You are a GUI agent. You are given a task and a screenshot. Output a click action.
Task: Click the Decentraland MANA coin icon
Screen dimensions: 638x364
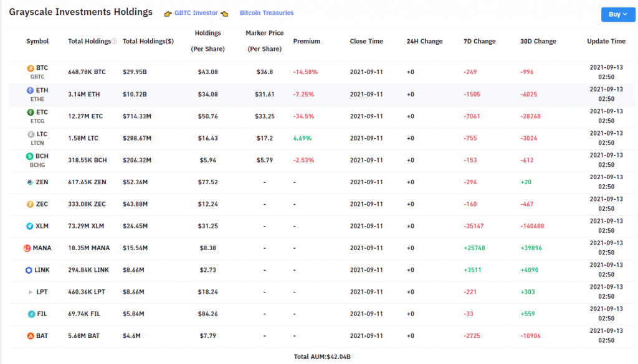[x=27, y=248]
